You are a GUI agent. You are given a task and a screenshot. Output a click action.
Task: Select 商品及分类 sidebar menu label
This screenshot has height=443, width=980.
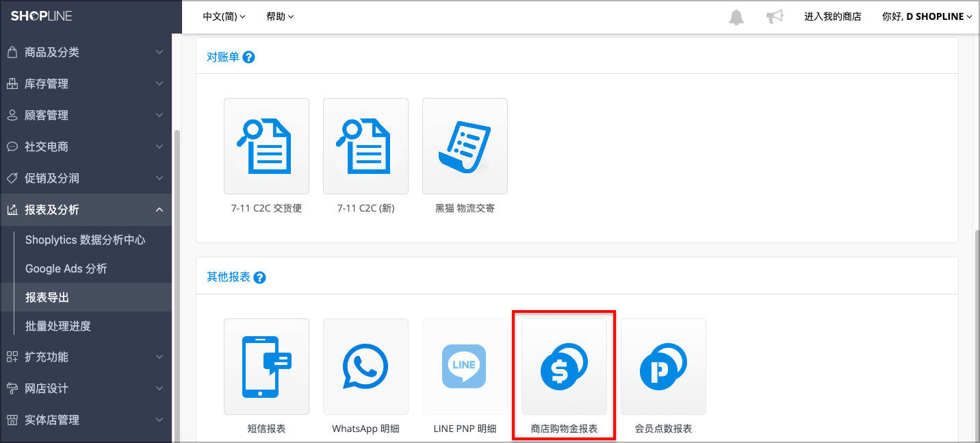click(52, 52)
